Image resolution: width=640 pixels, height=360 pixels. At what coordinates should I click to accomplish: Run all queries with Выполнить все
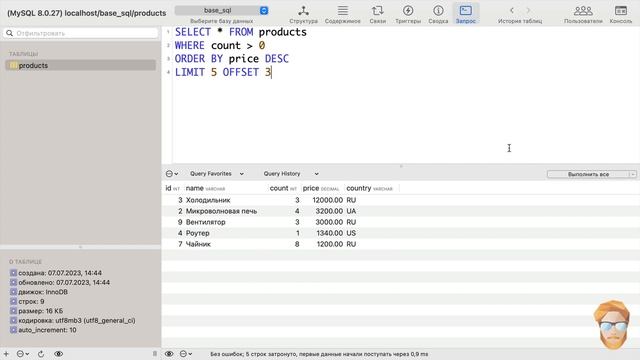(x=588, y=174)
